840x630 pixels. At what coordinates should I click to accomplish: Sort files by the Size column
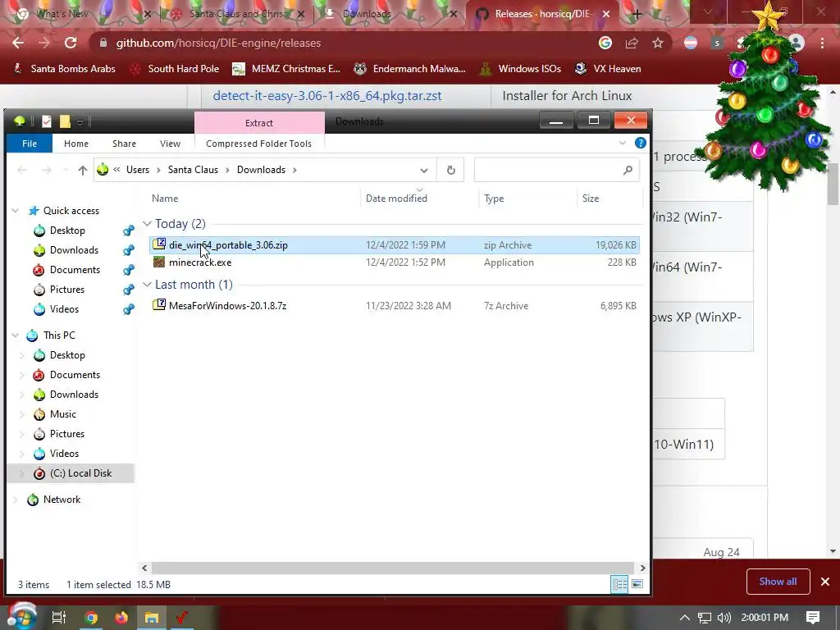(591, 199)
